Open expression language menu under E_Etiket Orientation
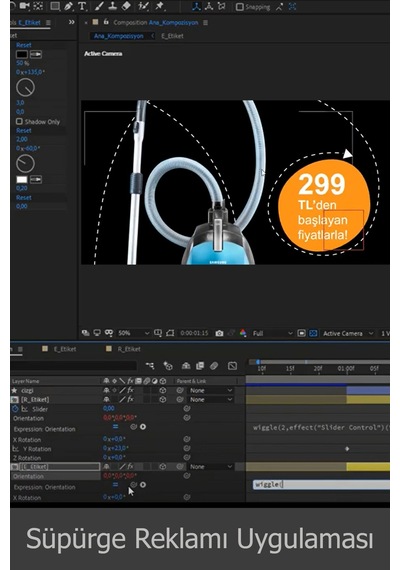This screenshot has height=570, width=400. [143, 485]
